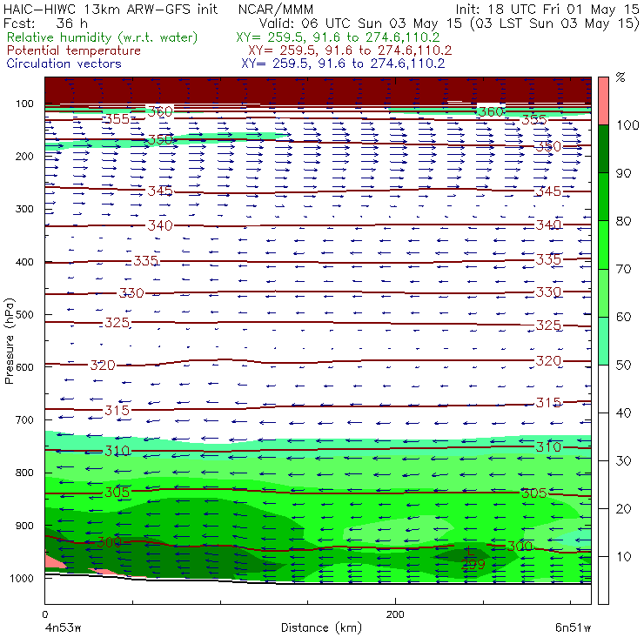This screenshot has width=644, height=644.
Task: Click the right-side '340' contour label
Action: [x=548, y=225]
